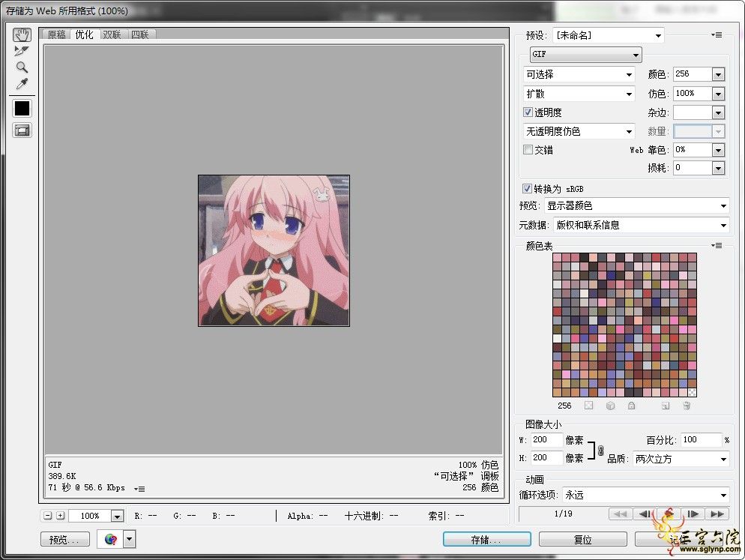Open the optimize menu beside preset
The height and width of the screenshot is (560, 745).
coord(717,35)
